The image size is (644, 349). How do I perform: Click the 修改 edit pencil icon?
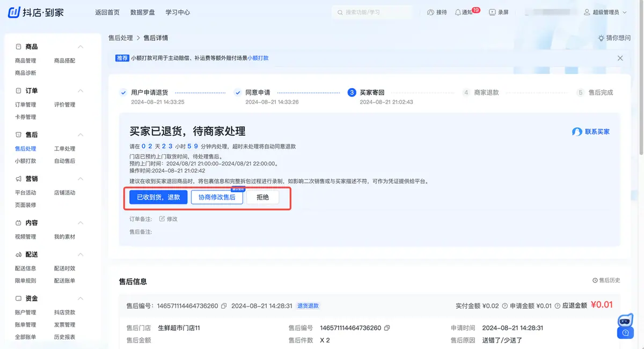coord(162,219)
